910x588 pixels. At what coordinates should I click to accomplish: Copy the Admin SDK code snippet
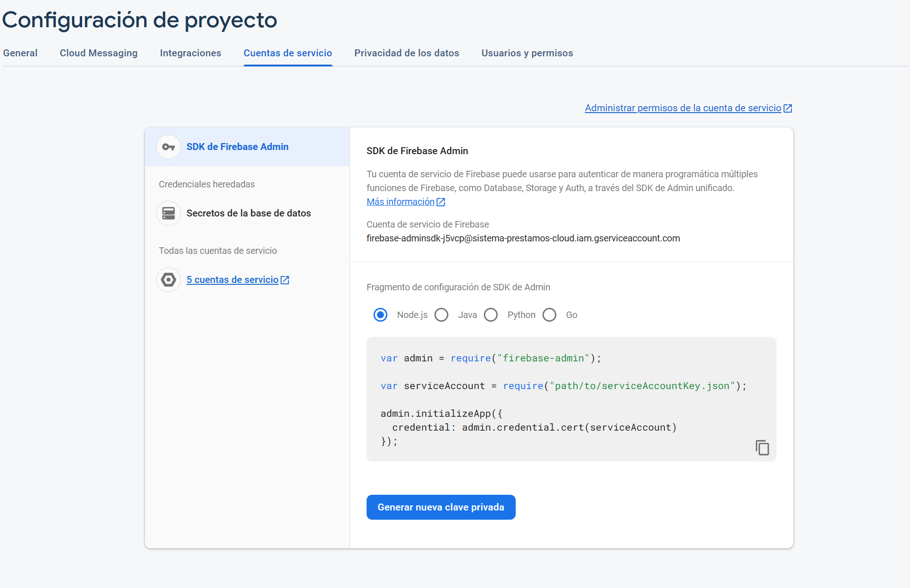tap(762, 447)
